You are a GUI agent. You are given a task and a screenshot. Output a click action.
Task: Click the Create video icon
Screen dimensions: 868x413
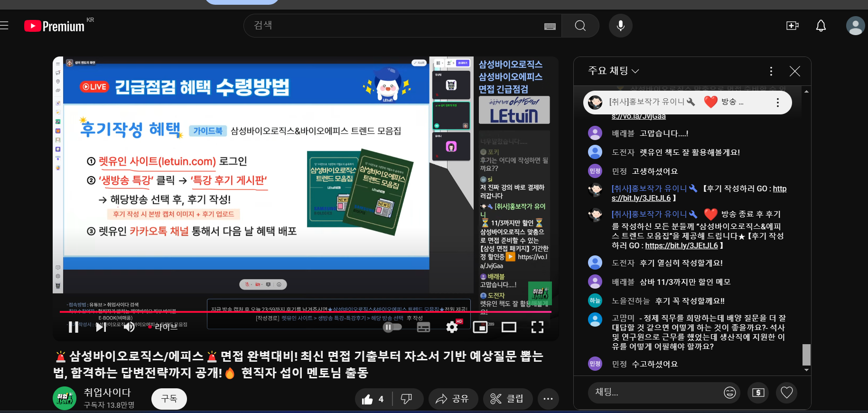tap(792, 26)
